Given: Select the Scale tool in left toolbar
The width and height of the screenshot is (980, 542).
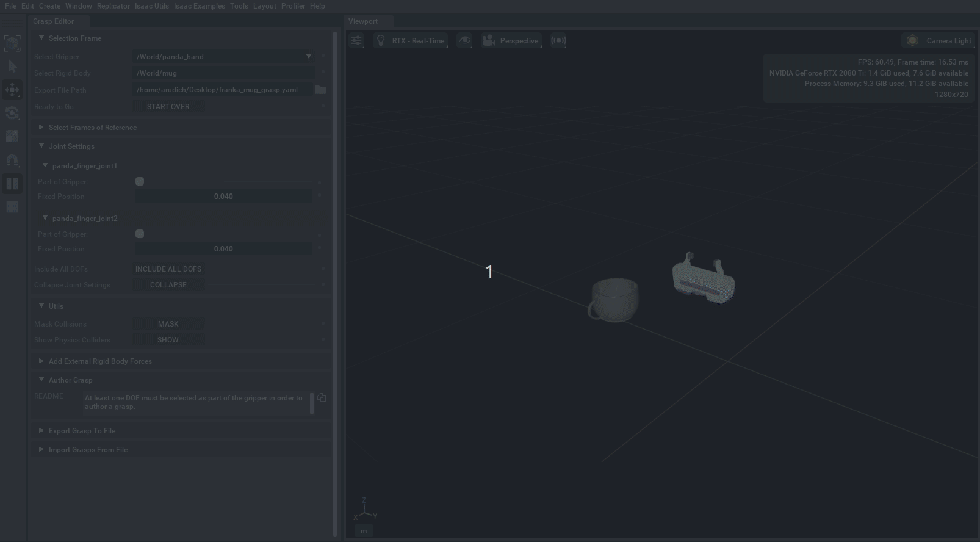Looking at the screenshot, I should click(12, 136).
